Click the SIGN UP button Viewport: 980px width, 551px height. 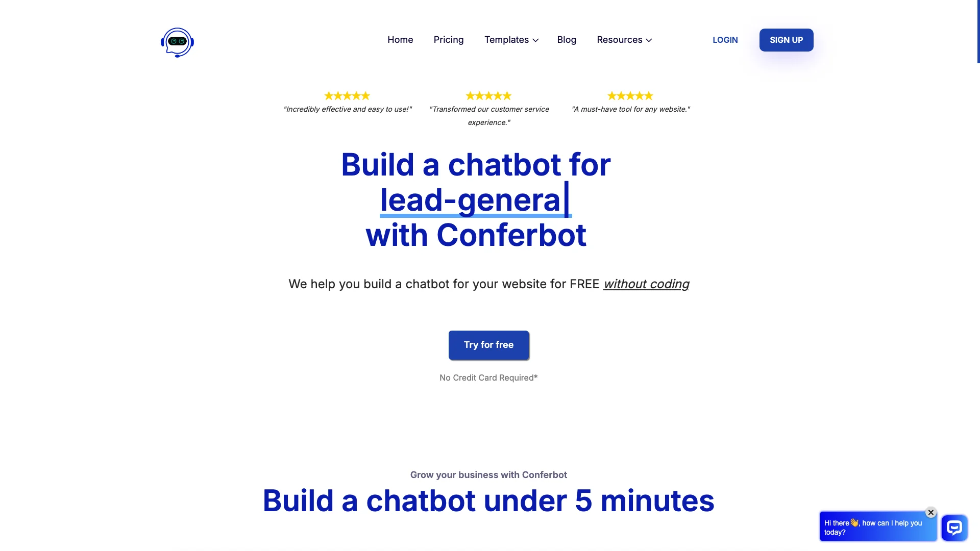coord(786,40)
